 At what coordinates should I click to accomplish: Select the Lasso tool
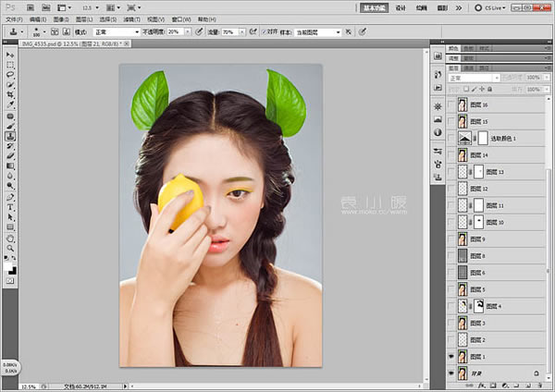point(10,75)
